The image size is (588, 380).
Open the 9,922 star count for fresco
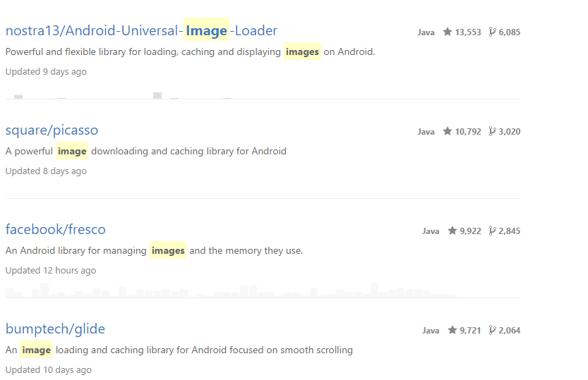pos(470,231)
